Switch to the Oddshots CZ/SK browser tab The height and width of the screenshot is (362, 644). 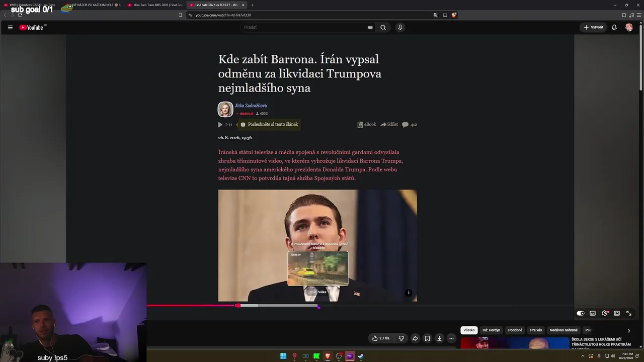(x=31, y=5)
